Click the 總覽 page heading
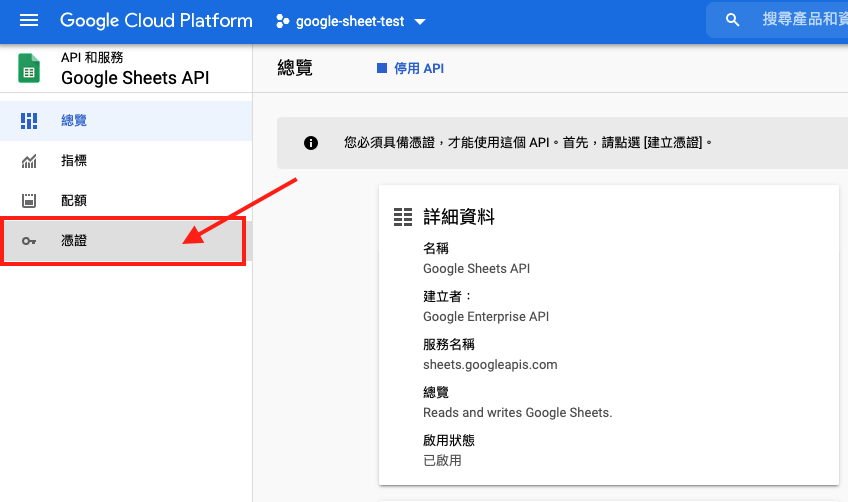This screenshot has width=848, height=502. tap(295, 68)
